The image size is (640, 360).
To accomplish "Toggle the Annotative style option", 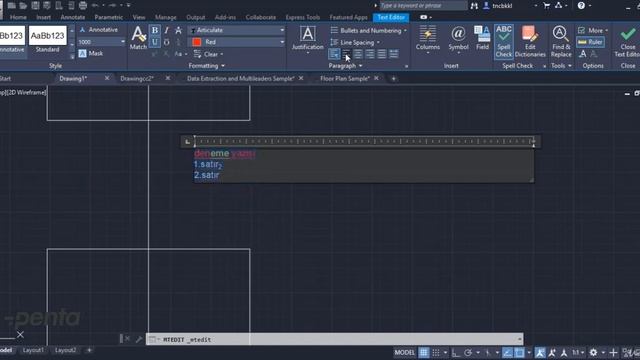I will coord(98,30).
